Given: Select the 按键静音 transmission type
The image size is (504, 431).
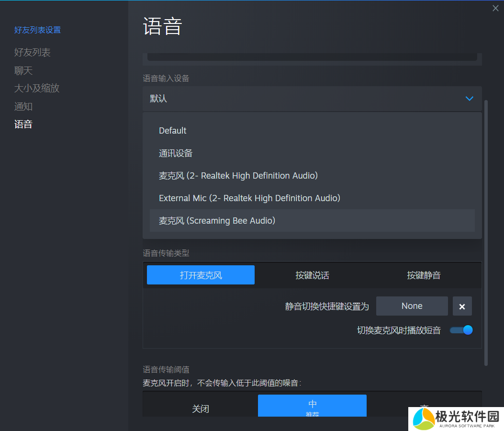Looking at the screenshot, I should coord(424,275).
